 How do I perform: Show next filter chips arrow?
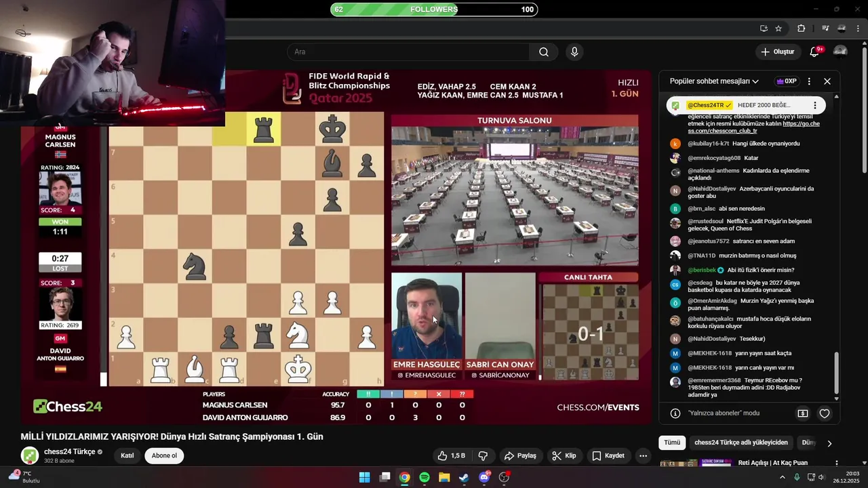[829, 443]
